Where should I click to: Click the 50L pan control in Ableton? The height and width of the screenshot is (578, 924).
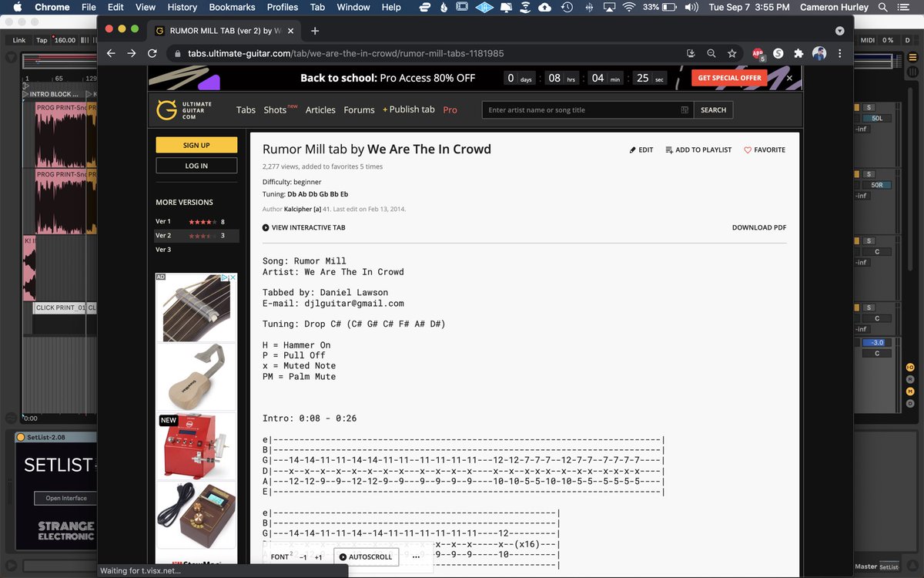click(x=876, y=119)
